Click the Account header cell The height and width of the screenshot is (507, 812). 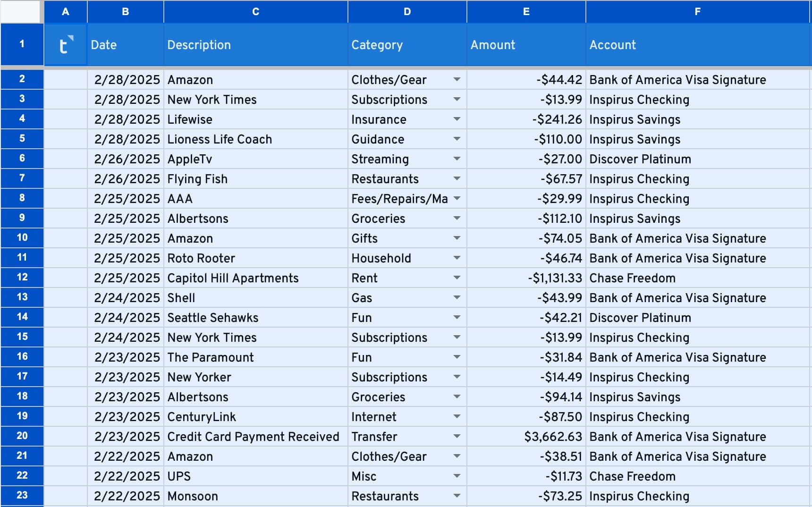tap(698, 45)
